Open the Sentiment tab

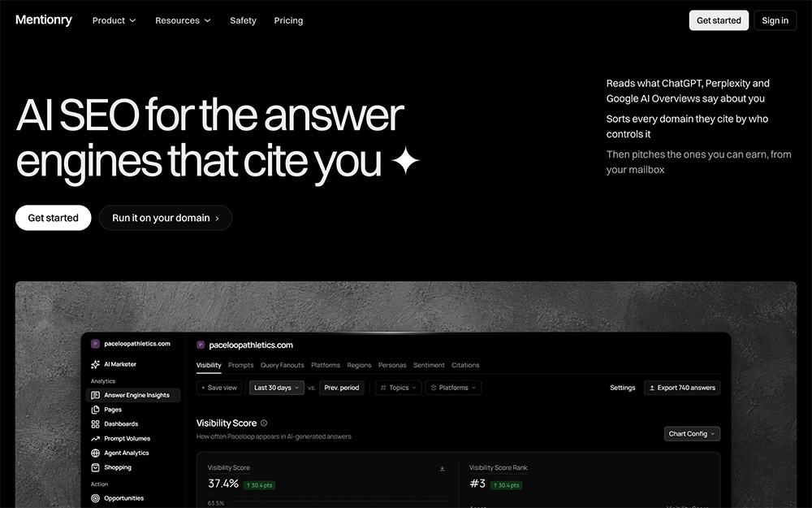(x=429, y=365)
